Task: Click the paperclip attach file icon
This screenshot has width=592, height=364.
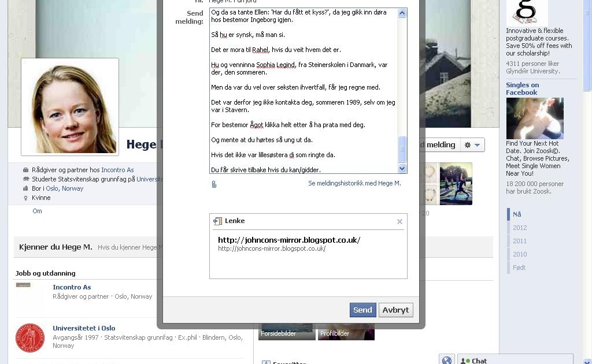Action: point(214,184)
